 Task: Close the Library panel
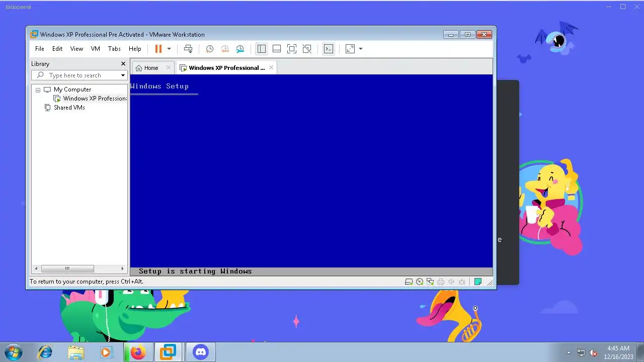123,64
